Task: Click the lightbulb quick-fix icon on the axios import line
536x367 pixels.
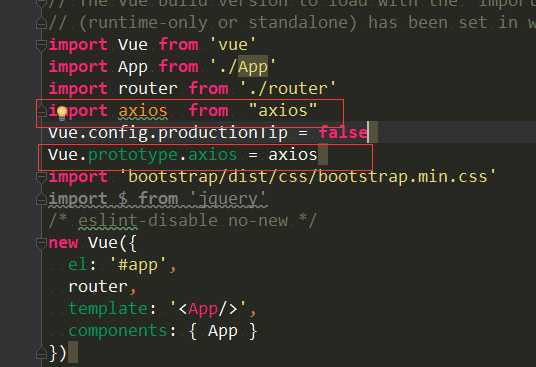Action: 62,113
